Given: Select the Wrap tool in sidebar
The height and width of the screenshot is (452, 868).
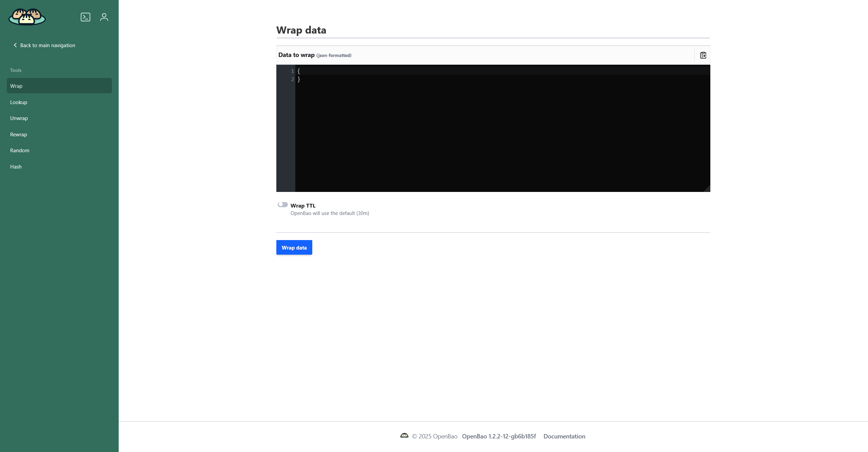Looking at the screenshot, I should pos(16,86).
